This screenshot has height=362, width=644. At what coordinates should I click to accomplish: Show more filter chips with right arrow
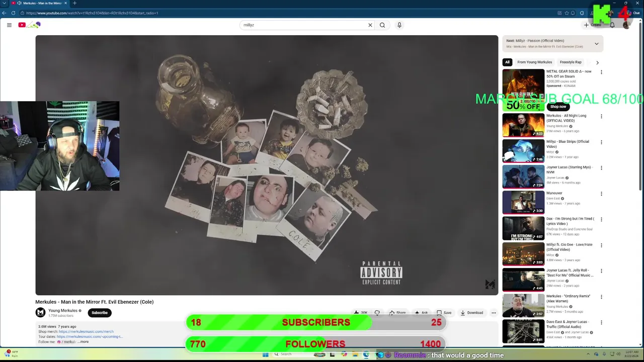pyautogui.click(x=597, y=62)
